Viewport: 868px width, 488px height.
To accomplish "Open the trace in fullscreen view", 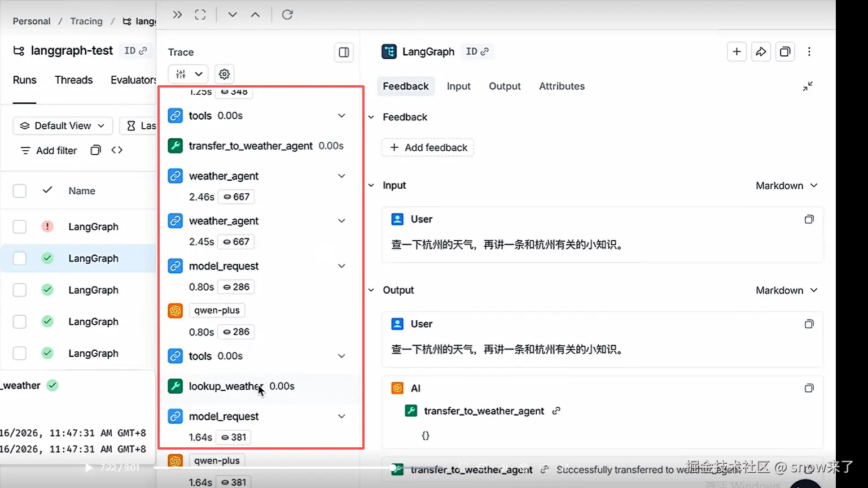I will [200, 15].
